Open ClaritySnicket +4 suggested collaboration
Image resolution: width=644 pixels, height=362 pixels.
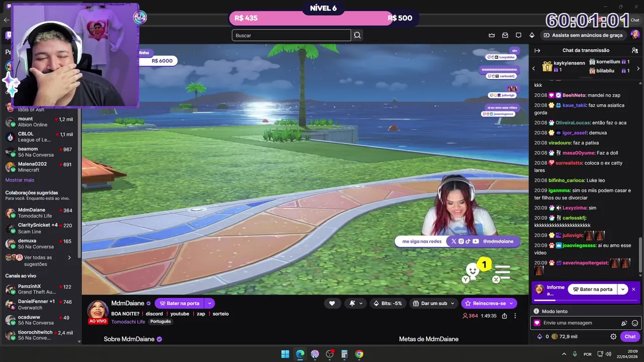pos(39,228)
